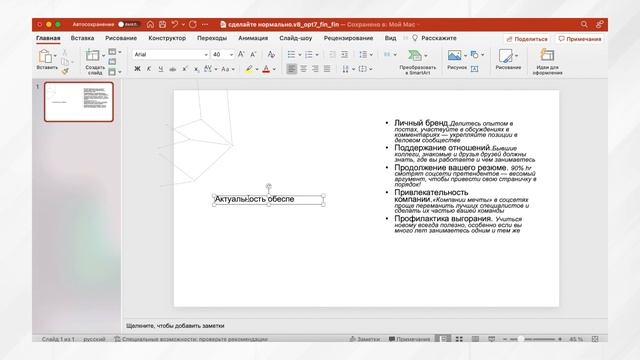Toggle italic (К) formatting

pyautogui.click(x=149, y=69)
